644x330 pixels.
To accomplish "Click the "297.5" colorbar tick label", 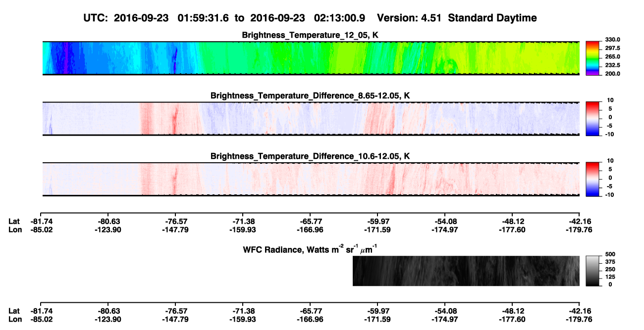I will point(613,48).
